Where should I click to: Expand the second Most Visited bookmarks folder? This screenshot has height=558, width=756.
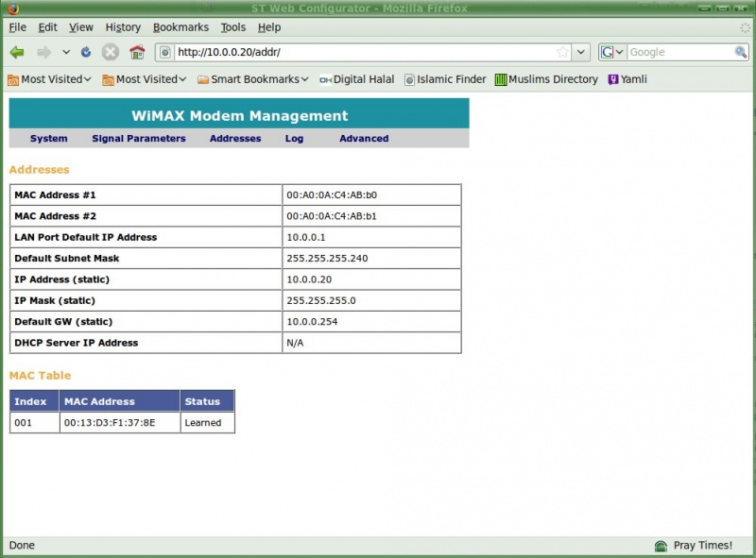click(x=145, y=79)
